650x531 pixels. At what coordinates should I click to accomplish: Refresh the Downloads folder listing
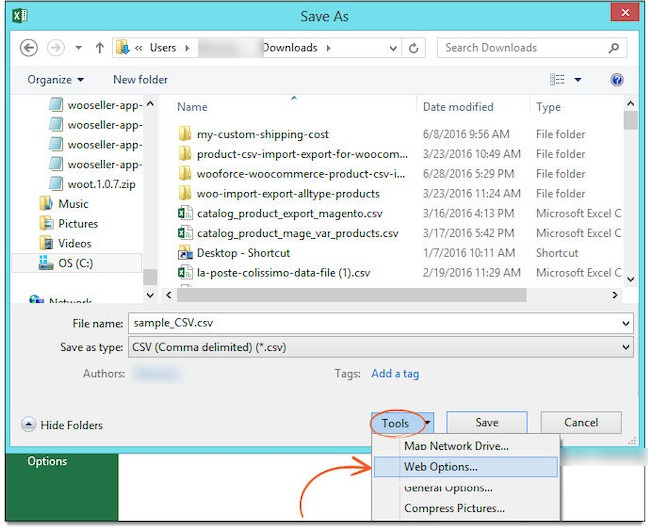pyautogui.click(x=413, y=48)
